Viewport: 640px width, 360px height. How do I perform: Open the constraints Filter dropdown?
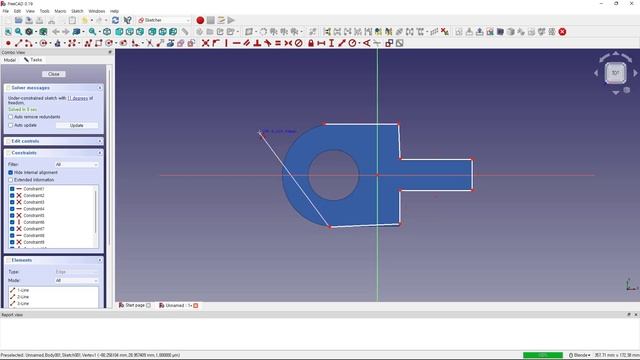[x=76, y=164]
